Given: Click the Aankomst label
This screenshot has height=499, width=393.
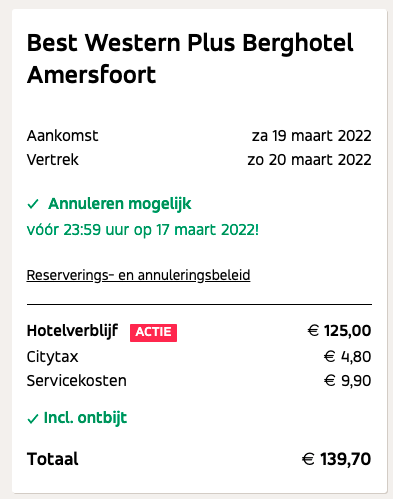Looking at the screenshot, I should [62, 136].
